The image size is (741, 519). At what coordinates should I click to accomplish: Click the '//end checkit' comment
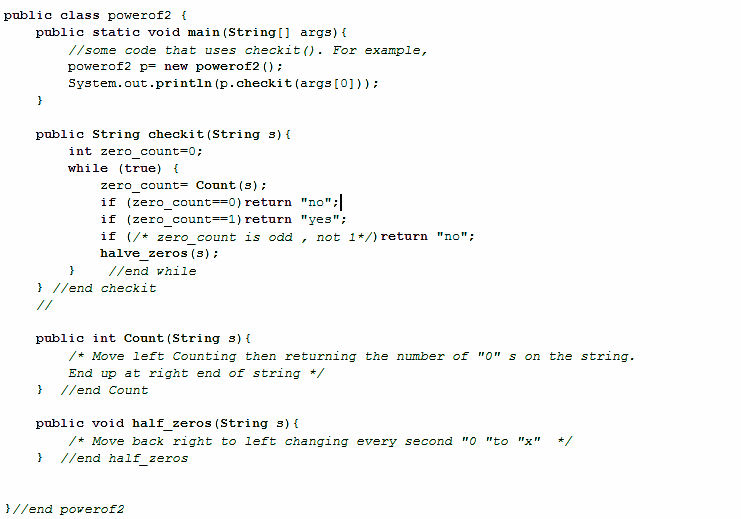(104, 288)
